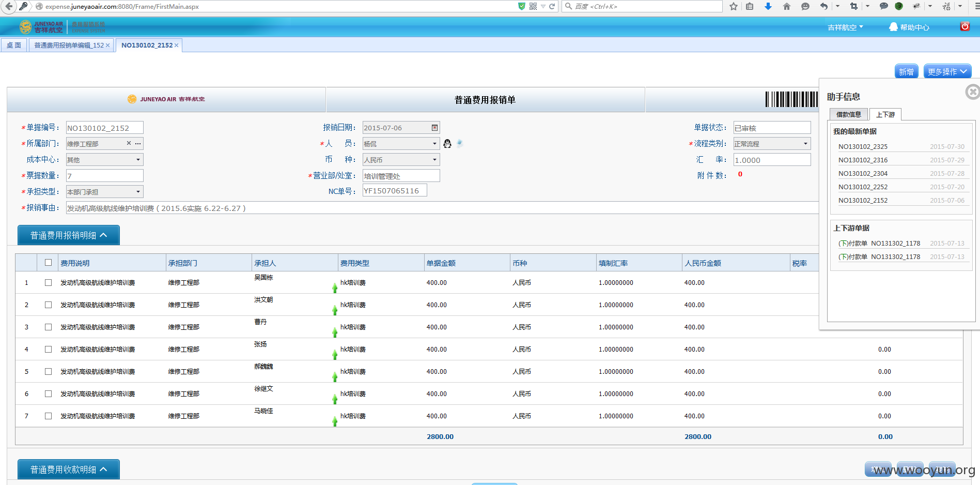Image resolution: width=980 pixels, height=485 pixels.
Task: Click the QQ penguin icon beside 人员
Action: point(447,144)
